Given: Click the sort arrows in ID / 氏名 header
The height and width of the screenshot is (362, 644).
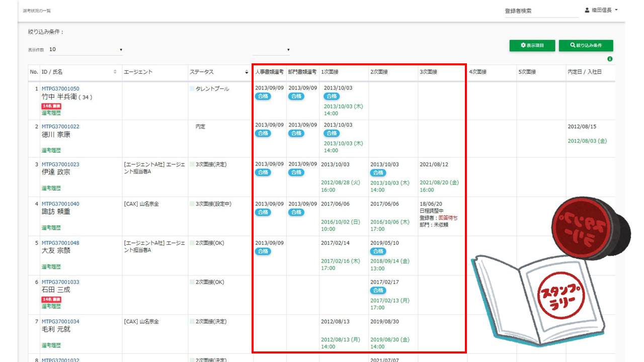Looking at the screenshot, I should (x=115, y=72).
